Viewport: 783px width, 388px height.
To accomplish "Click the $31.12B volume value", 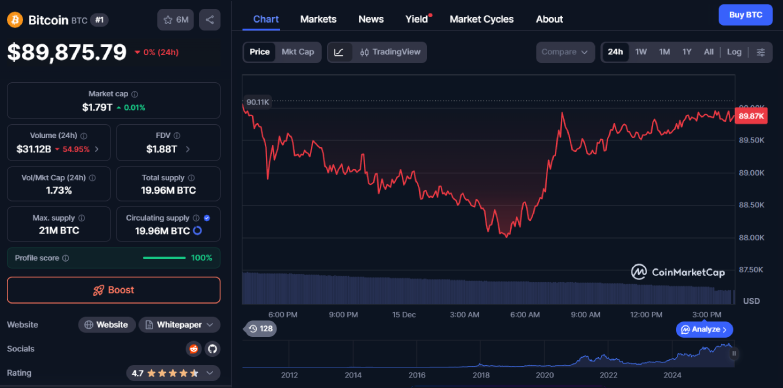I will [x=33, y=149].
